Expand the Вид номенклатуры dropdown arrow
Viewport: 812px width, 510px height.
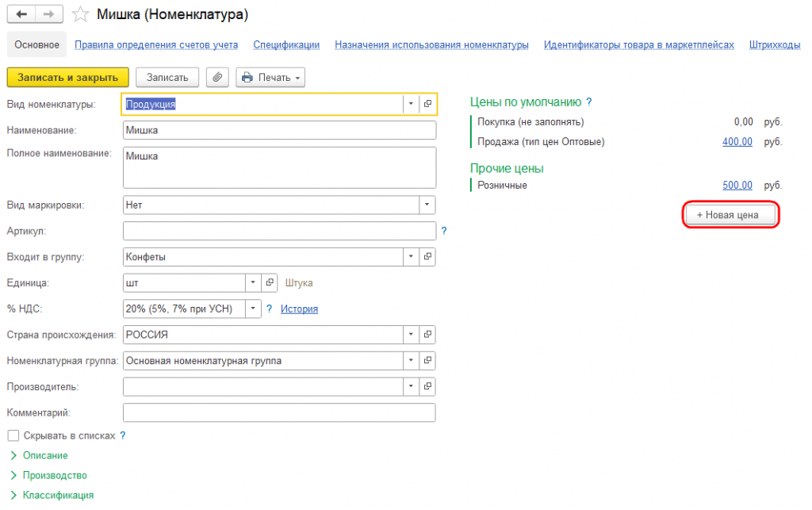[411, 104]
